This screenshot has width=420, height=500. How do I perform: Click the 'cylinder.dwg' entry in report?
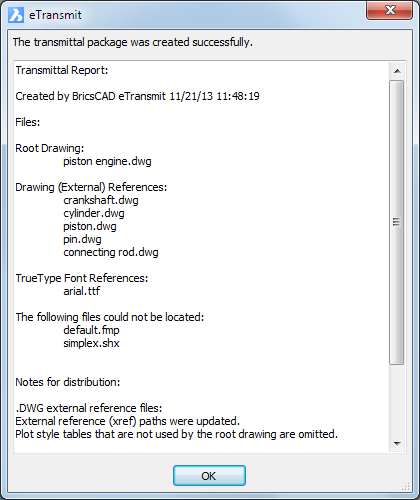coord(94,213)
